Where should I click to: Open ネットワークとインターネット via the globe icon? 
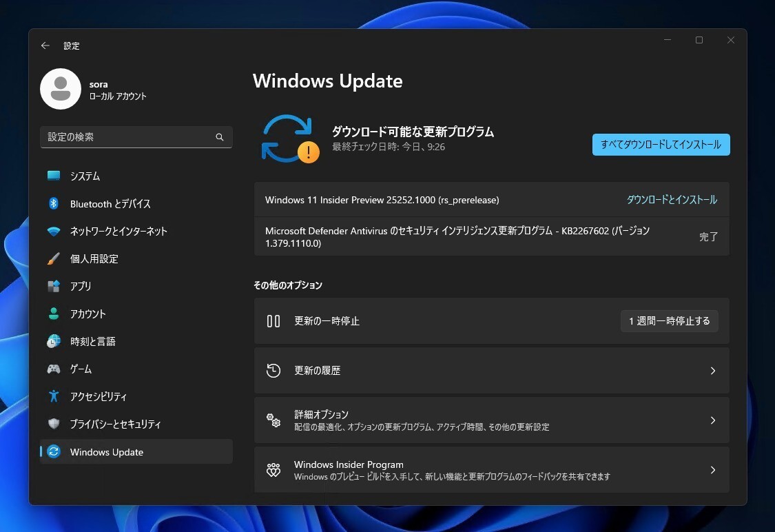[54, 231]
